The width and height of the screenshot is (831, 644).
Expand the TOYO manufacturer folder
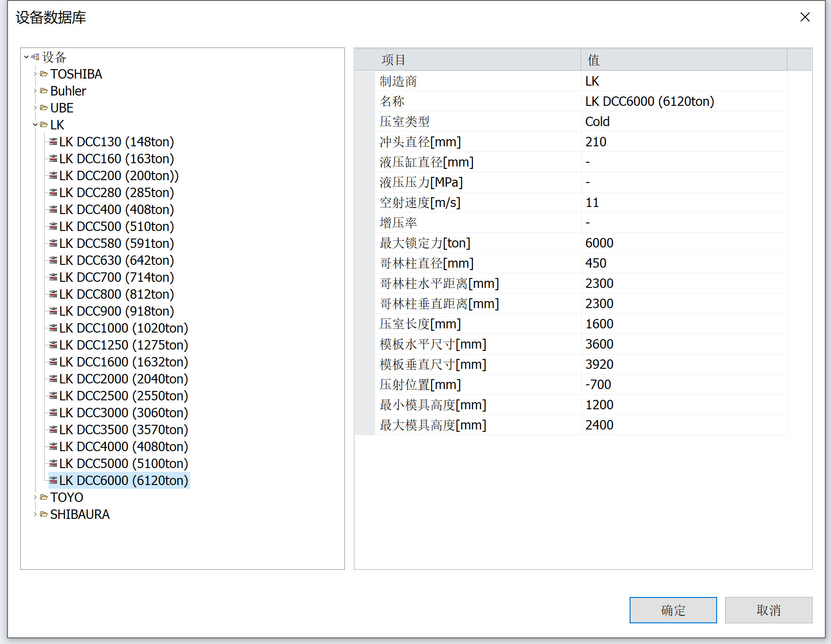click(35, 497)
